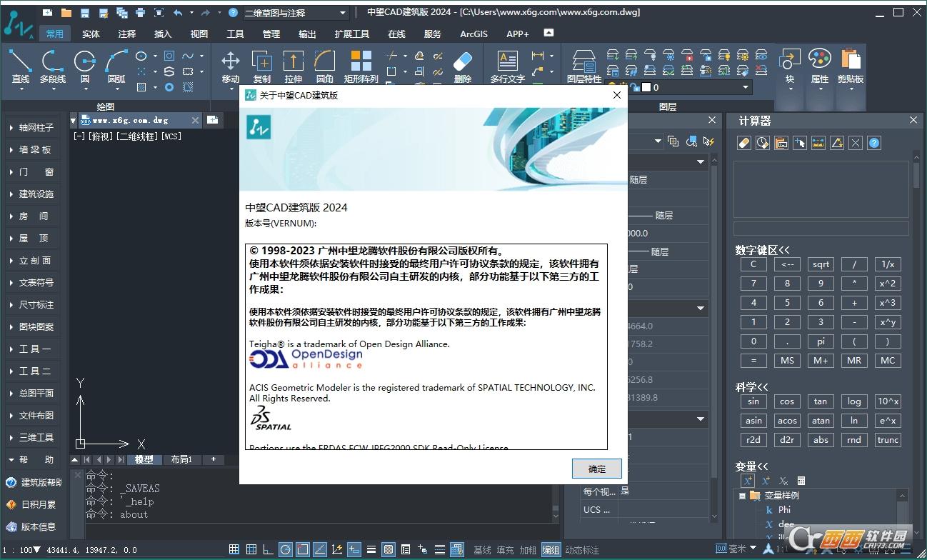This screenshot has width=927, height=560.
Task: Activate the Stretch (拉伸) tool
Action: tap(294, 68)
